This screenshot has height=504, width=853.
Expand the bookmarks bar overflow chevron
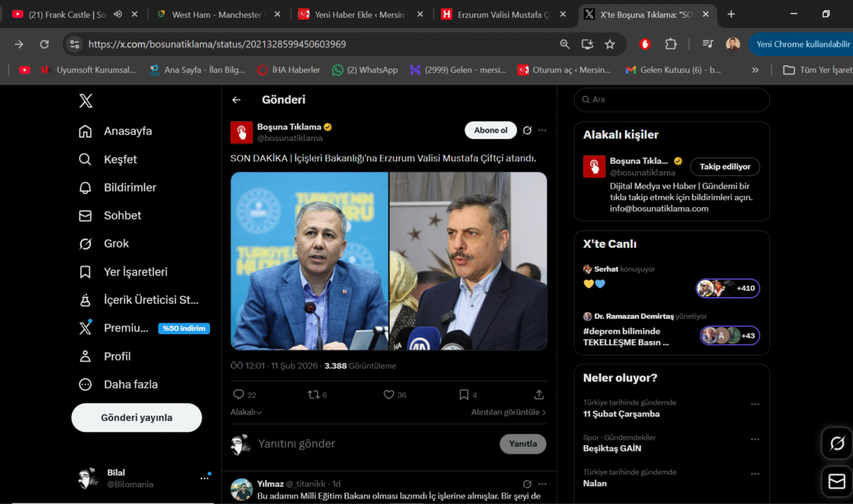755,70
